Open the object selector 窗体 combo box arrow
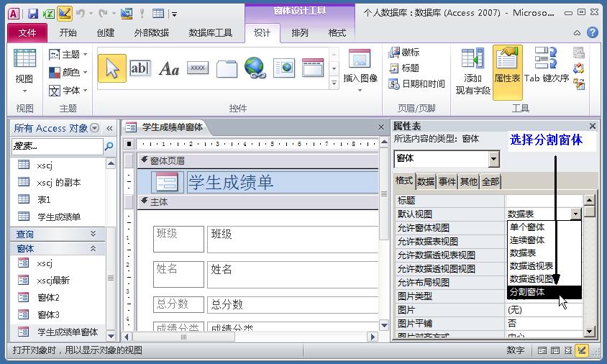 [x=493, y=159]
